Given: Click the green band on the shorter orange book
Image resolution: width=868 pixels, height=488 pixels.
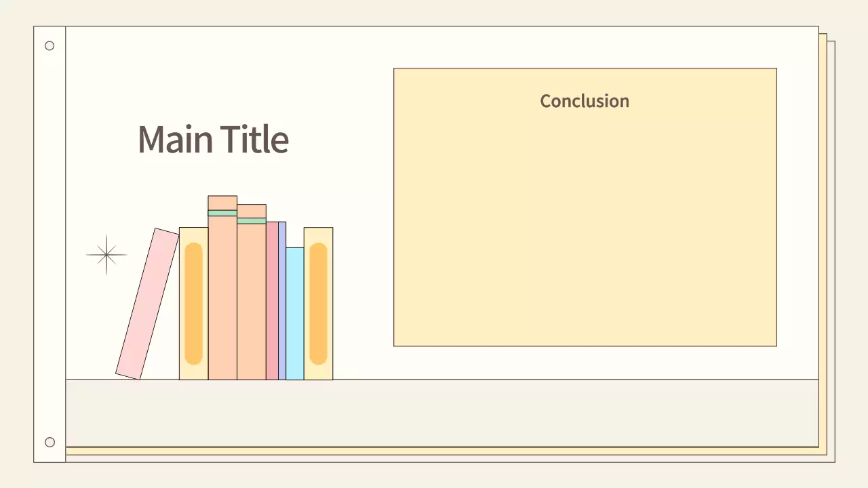Looking at the screenshot, I should [x=252, y=221].
